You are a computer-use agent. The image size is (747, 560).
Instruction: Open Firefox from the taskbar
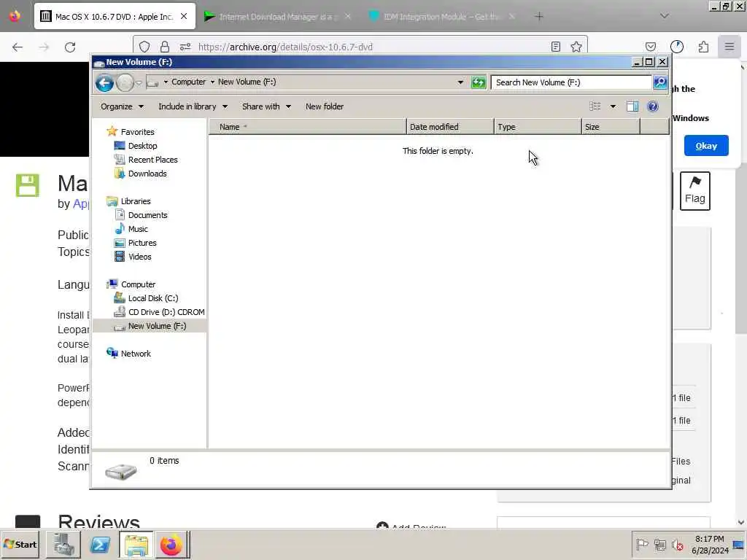171,544
